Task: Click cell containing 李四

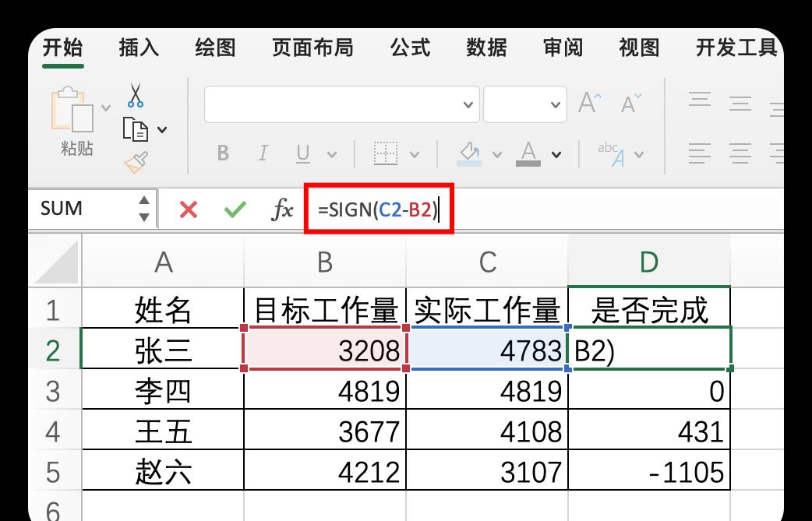Action: click(163, 390)
